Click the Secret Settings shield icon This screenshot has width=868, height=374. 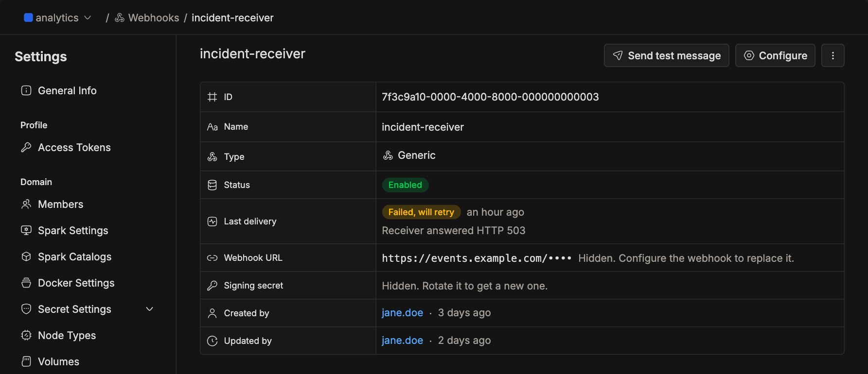pyautogui.click(x=26, y=309)
